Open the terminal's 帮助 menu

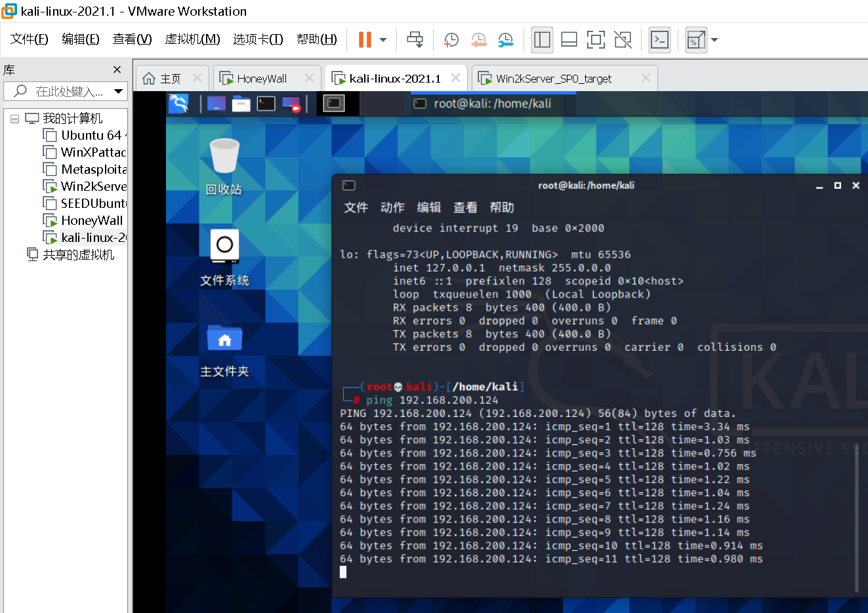click(502, 208)
